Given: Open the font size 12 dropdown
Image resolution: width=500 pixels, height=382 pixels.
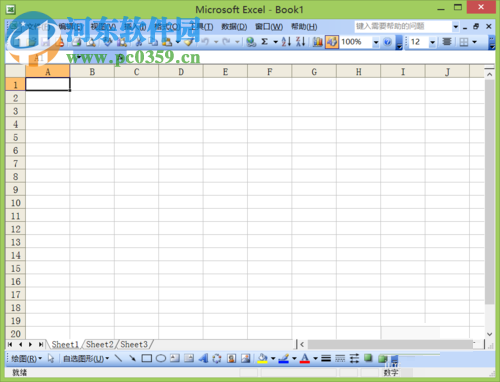Looking at the screenshot, I should click(432, 42).
